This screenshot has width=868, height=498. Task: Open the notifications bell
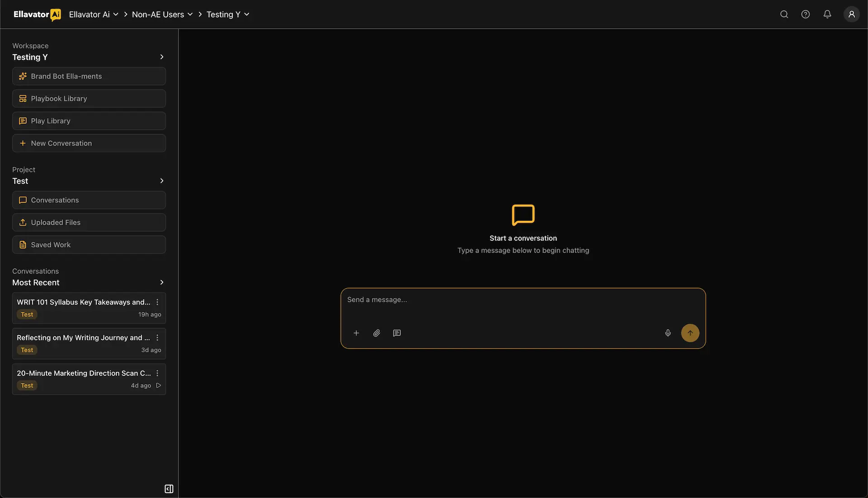(x=827, y=14)
